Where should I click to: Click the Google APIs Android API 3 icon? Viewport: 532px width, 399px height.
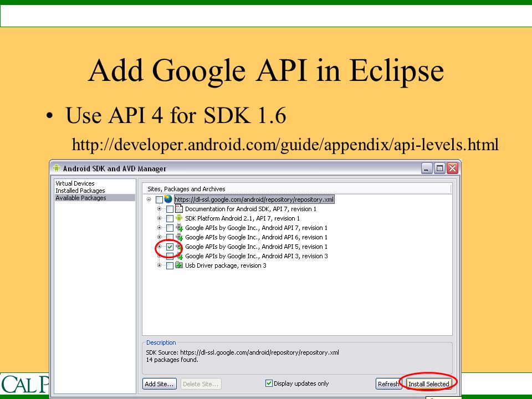point(179,256)
